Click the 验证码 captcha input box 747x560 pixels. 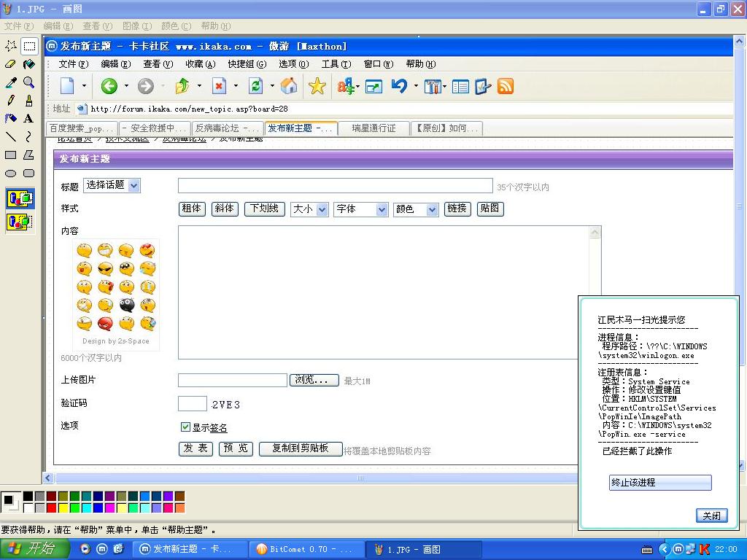tap(193, 403)
